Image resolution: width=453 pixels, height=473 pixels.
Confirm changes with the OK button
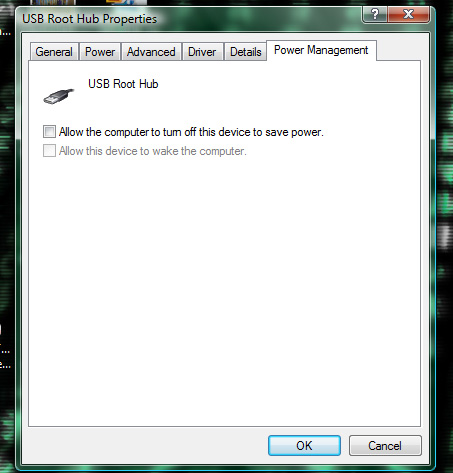[x=304, y=446]
